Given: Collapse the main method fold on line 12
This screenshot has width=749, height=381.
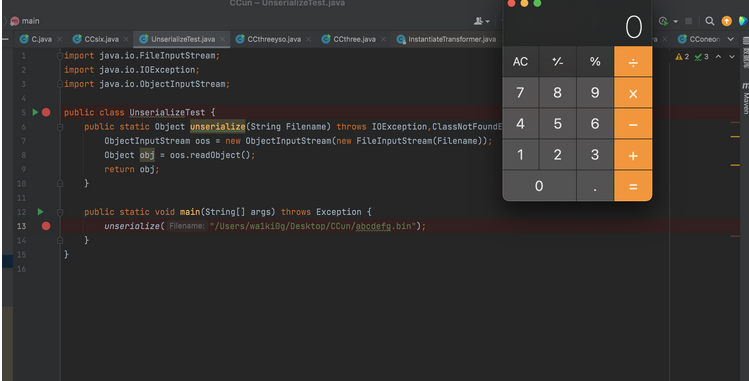Looking at the screenshot, I should click(x=60, y=212).
